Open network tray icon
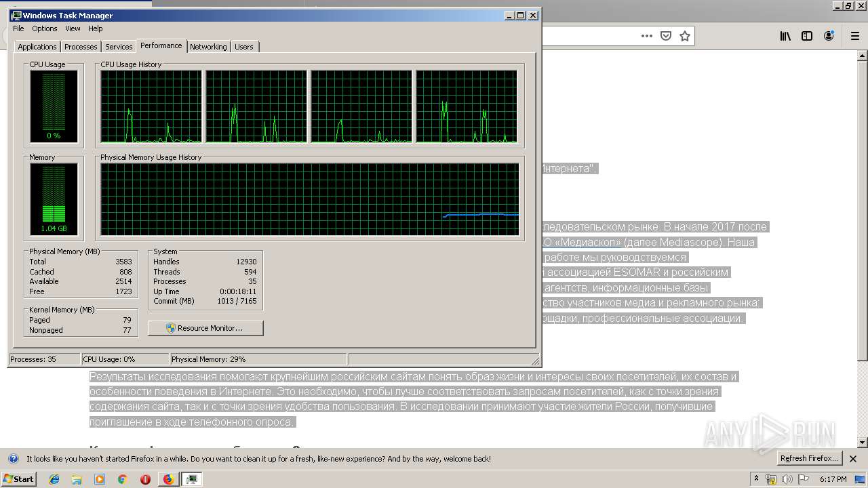 771,479
